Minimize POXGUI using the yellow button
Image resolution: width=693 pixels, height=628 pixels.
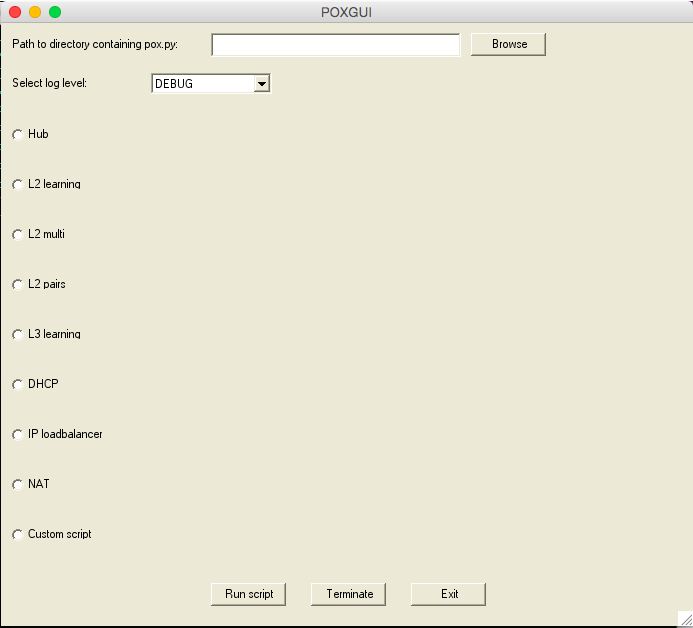tap(35, 12)
